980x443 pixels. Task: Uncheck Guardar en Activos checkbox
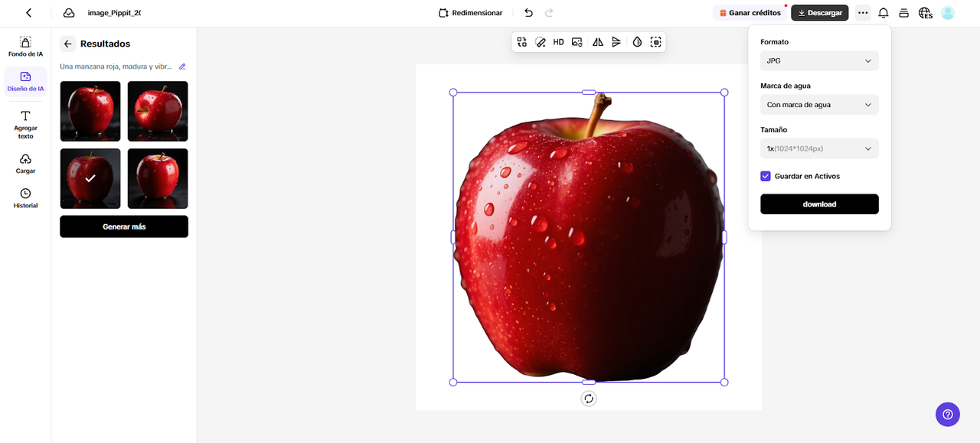[766, 176]
